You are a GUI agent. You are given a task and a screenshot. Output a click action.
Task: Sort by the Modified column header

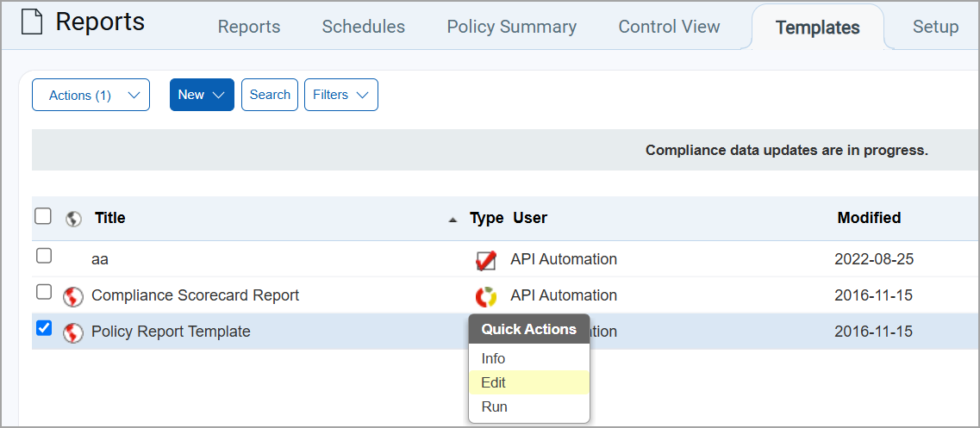[869, 218]
